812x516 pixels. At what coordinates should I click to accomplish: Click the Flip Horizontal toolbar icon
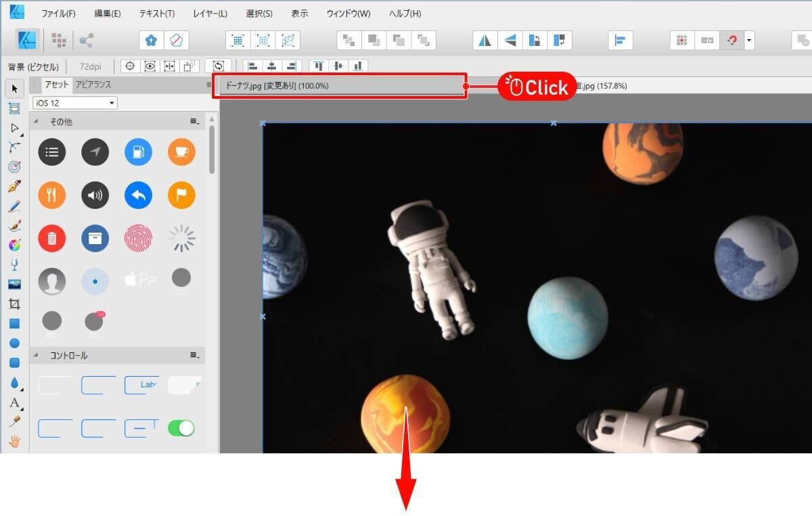[484, 41]
